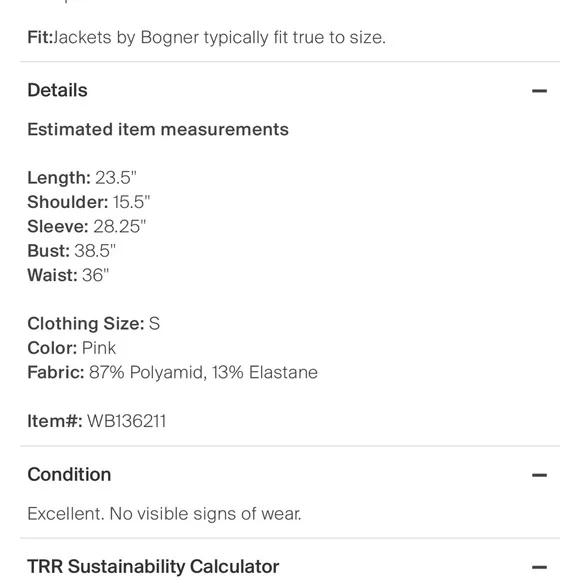Image resolution: width=580 pixels, height=580 pixels.
Task: Click the Fit Jackets by Bogner text
Action: [x=206, y=37]
